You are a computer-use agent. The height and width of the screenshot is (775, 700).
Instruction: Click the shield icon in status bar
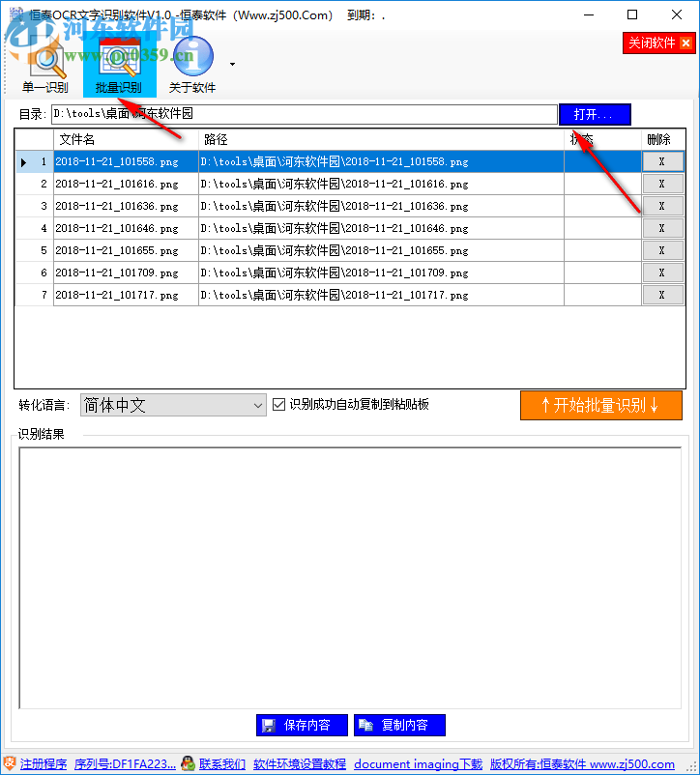[9, 763]
